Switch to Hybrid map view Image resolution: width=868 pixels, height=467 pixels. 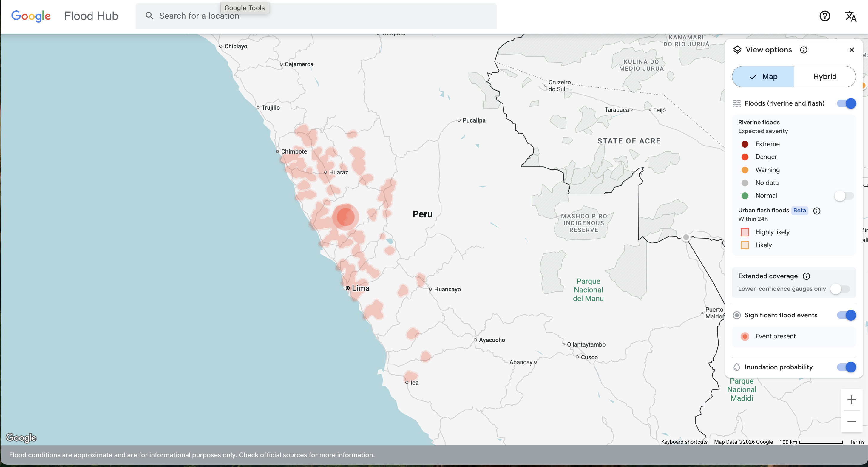(824, 76)
